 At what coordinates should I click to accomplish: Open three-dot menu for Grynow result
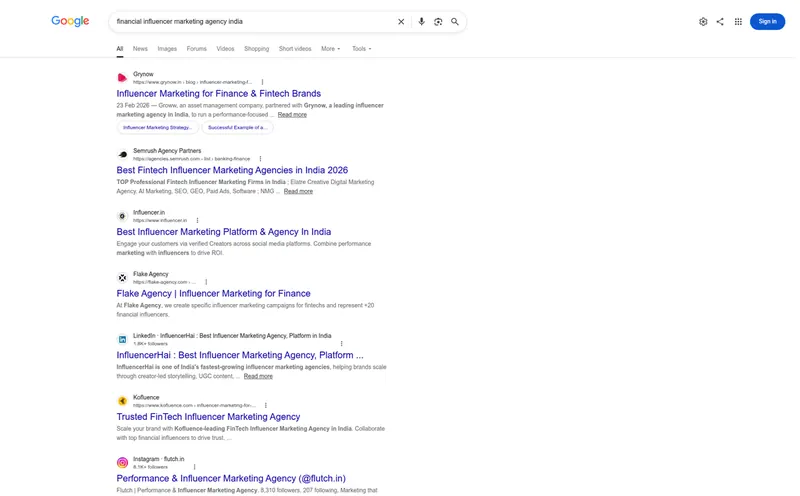pos(262,82)
